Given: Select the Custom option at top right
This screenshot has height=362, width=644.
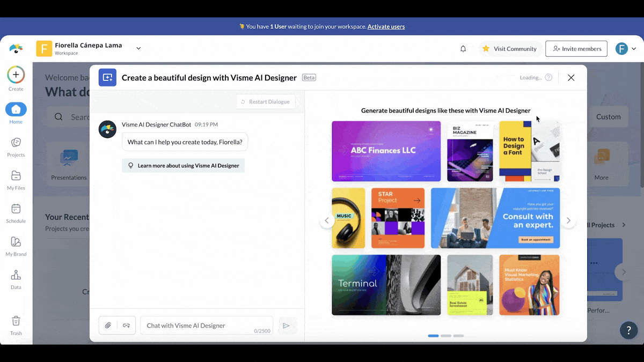Looking at the screenshot, I should pyautogui.click(x=608, y=116).
